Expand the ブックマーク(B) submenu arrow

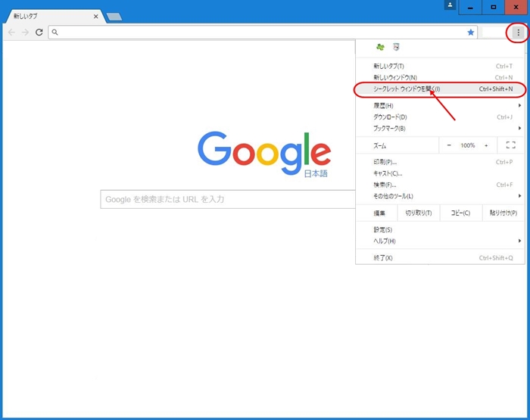pyautogui.click(x=519, y=128)
